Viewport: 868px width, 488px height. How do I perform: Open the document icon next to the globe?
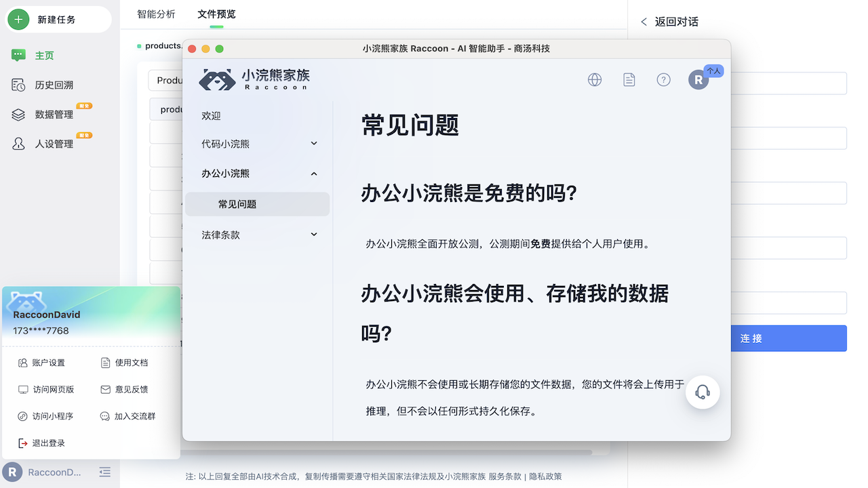[x=629, y=79]
